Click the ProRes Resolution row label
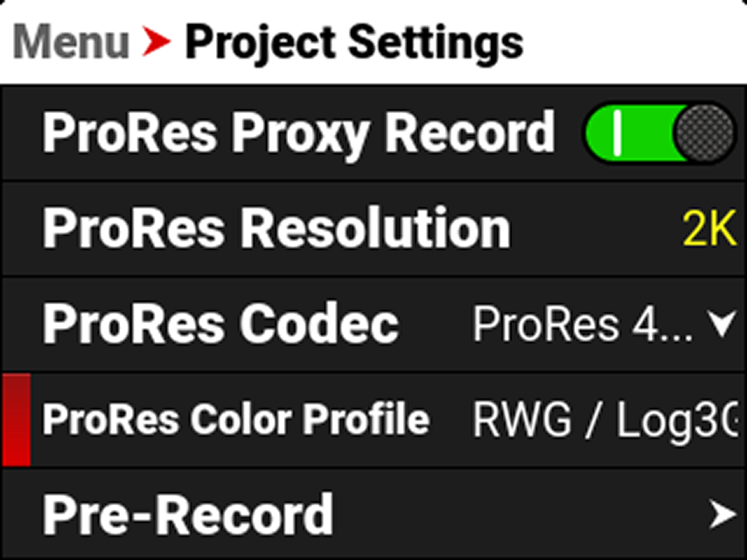 tap(274, 227)
